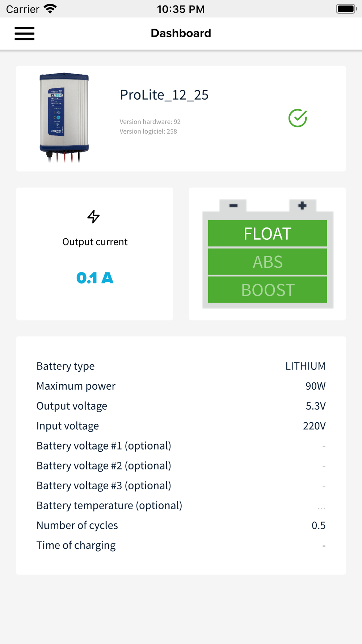Tap the green connection checkmark icon
Screen dimensions: 362x644
(298, 118)
